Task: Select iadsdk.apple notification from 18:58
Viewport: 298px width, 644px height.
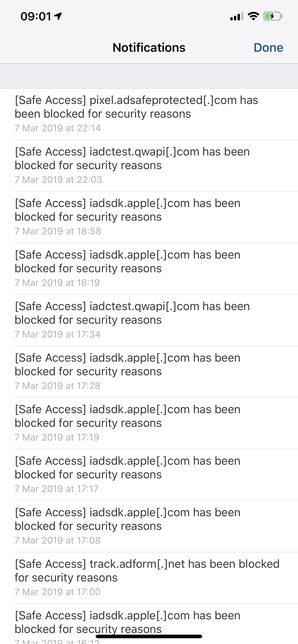Action: 149,217
